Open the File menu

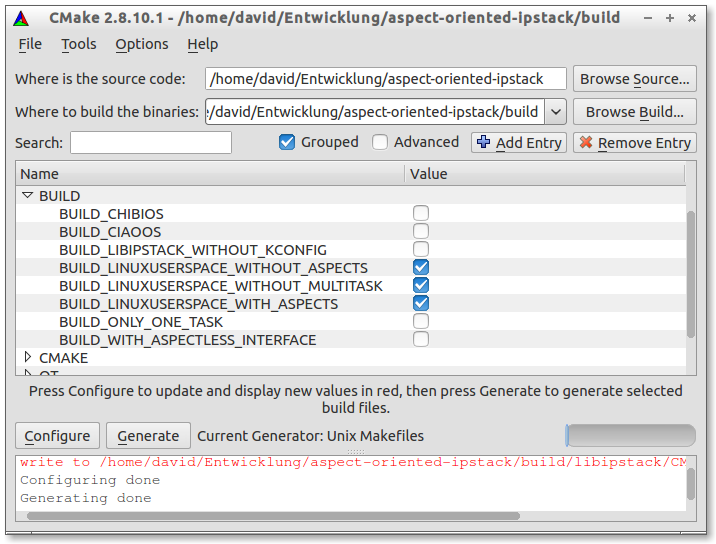click(30, 44)
